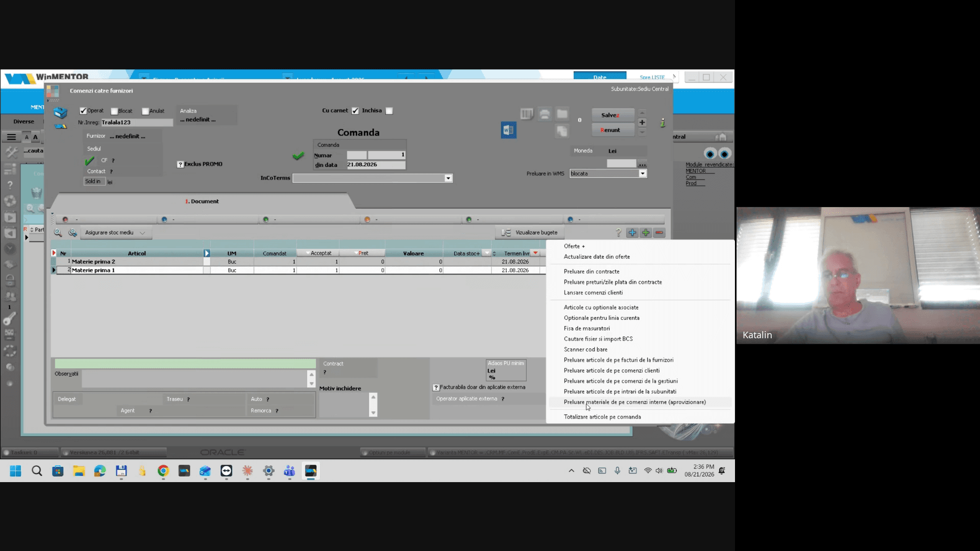Click the Salvez button
Image resolution: width=980 pixels, height=551 pixels.
point(613,115)
